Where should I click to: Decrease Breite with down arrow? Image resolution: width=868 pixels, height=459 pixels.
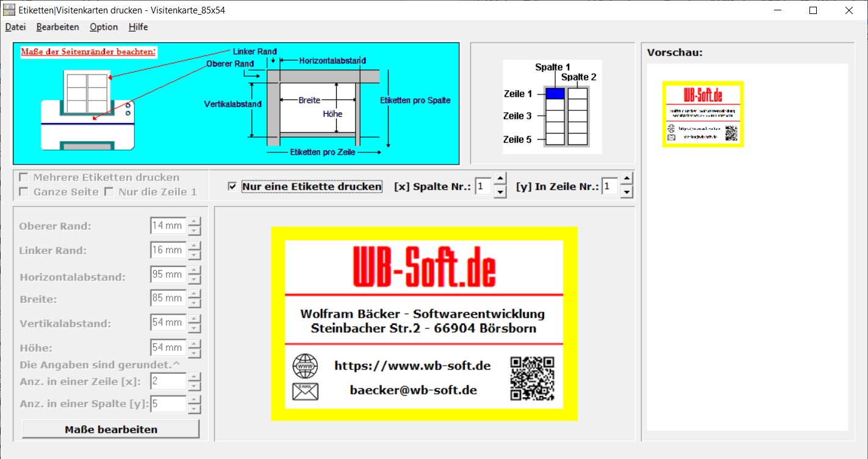click(x=195, y=303)
